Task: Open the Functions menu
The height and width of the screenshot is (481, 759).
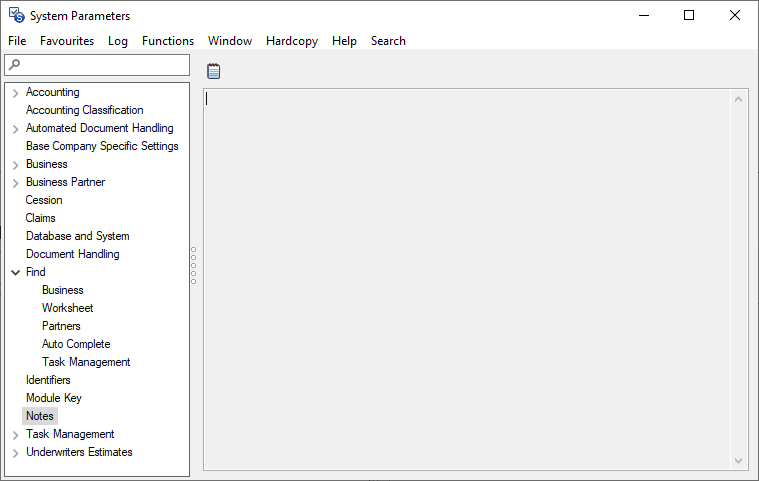Action: 168,41
